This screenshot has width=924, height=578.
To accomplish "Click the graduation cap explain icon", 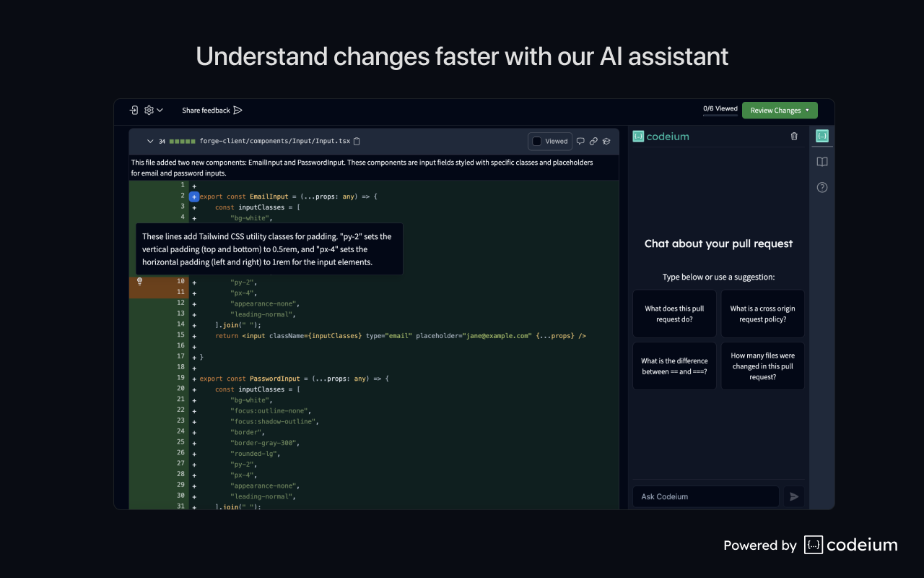I will 607,141.
